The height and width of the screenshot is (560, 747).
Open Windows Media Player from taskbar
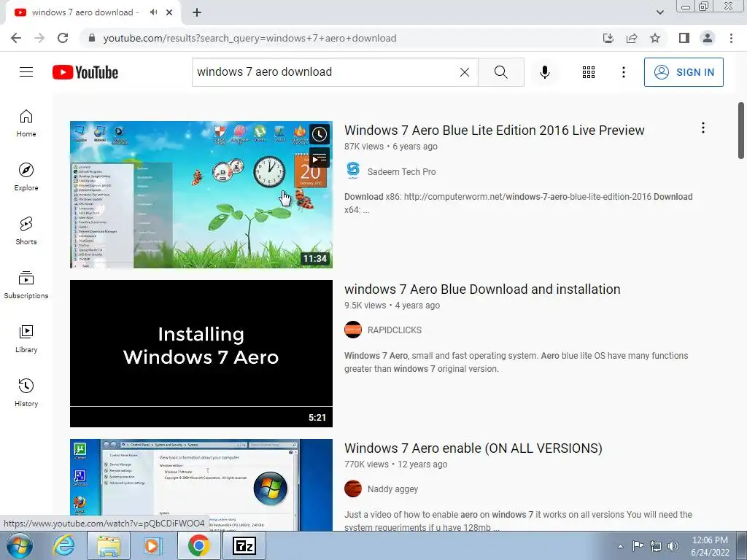(x=152, y=545)
